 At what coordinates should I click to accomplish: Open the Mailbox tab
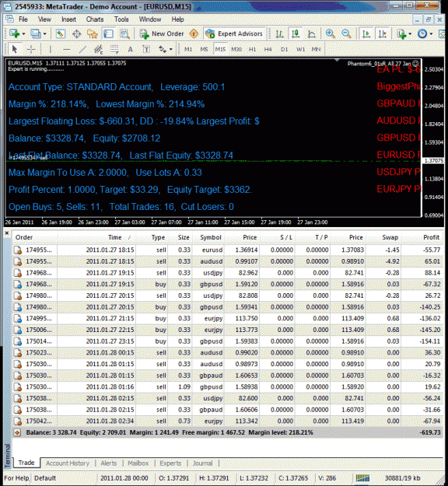[138, 463]
